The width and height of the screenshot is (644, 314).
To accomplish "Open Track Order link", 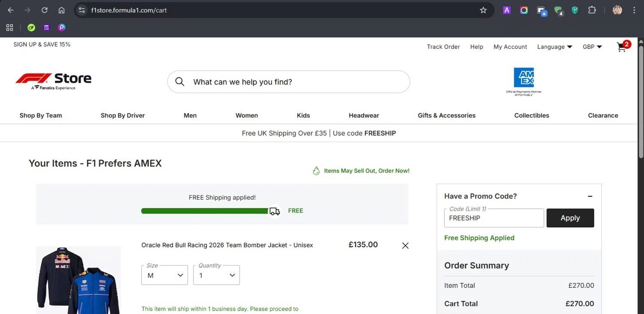I will pyautogui.click(x=444, y=47).
